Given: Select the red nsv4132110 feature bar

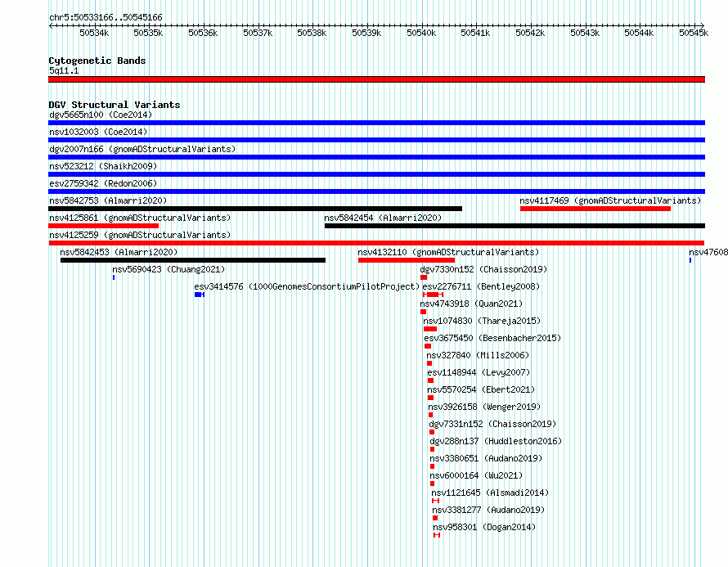Looking at the screenshot, I should pos(407,260).
